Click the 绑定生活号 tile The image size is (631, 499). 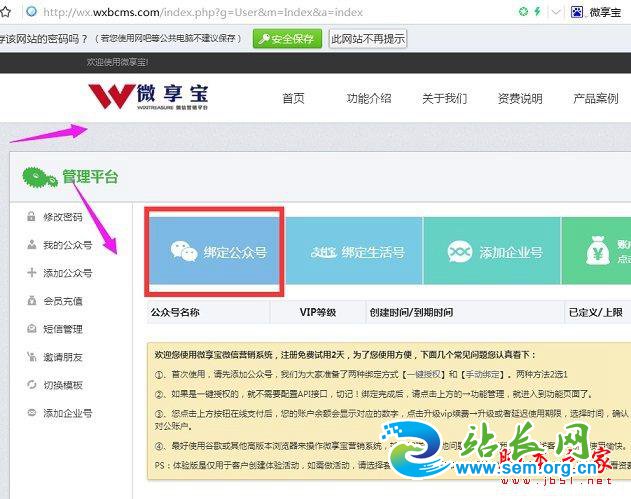(354, 250)
